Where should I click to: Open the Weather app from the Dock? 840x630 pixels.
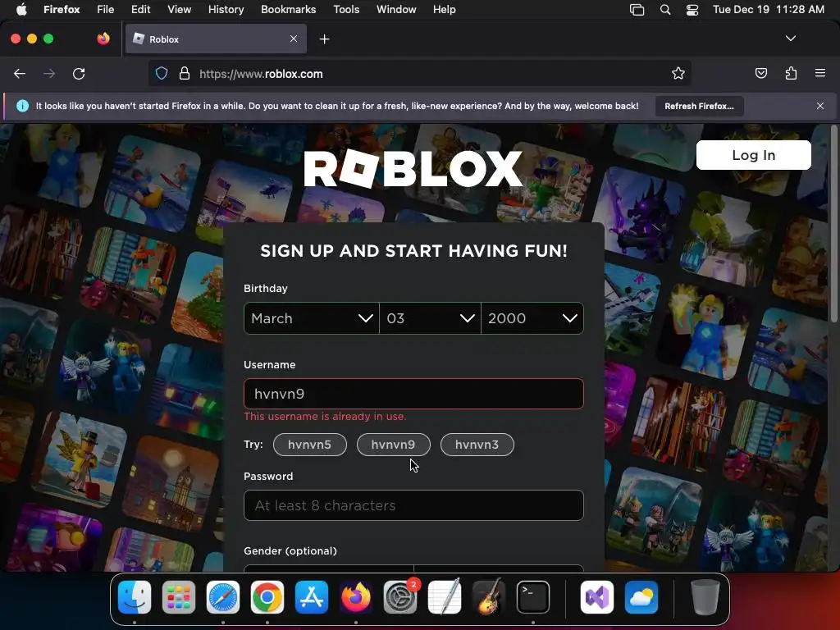coord(641,597)
